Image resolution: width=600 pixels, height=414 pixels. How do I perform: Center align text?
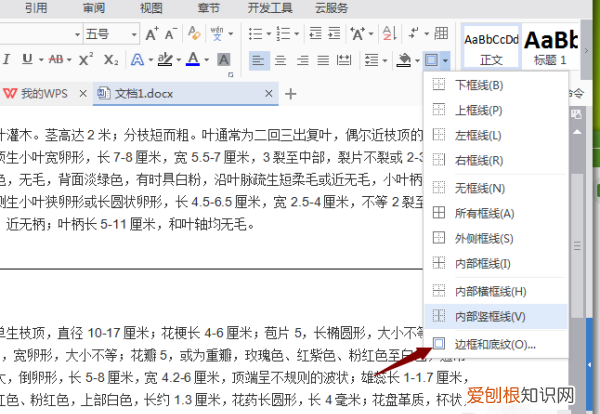280,60
